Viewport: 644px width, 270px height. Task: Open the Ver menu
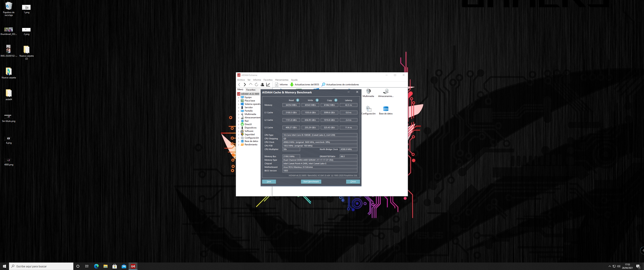pos(249,80)
